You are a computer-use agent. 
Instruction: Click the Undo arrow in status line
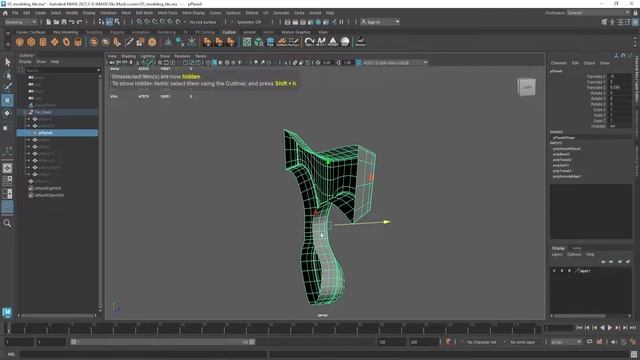click(72, 22)
